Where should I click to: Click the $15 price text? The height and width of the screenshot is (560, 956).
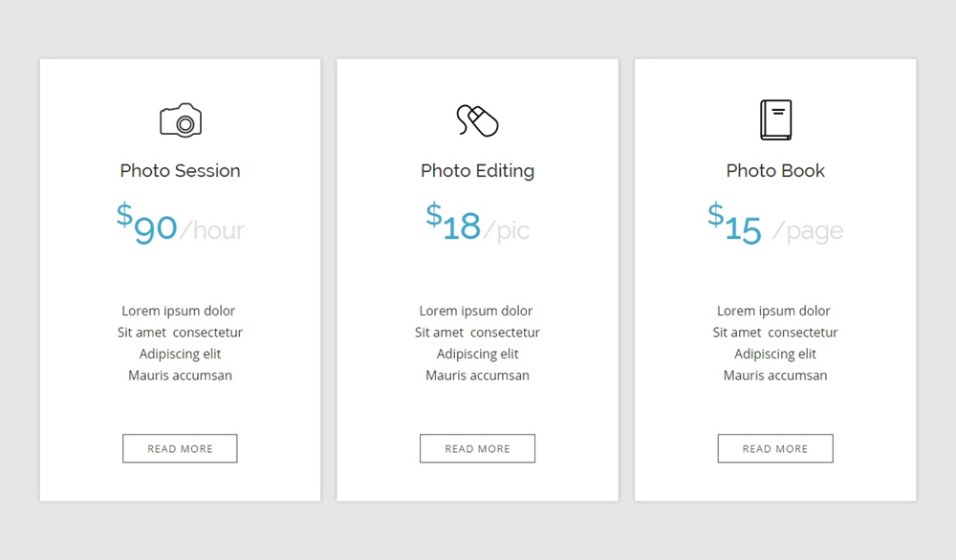734,223
